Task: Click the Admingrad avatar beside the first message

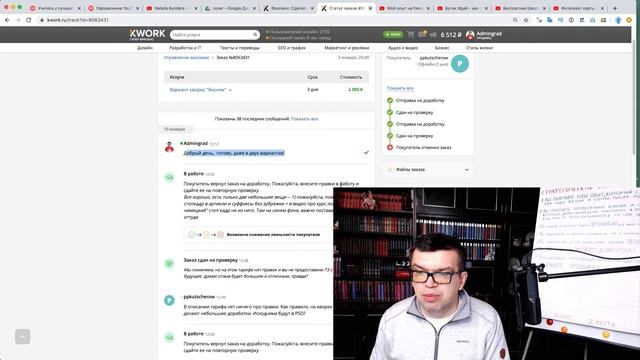Action: click(x=169, y=147)
